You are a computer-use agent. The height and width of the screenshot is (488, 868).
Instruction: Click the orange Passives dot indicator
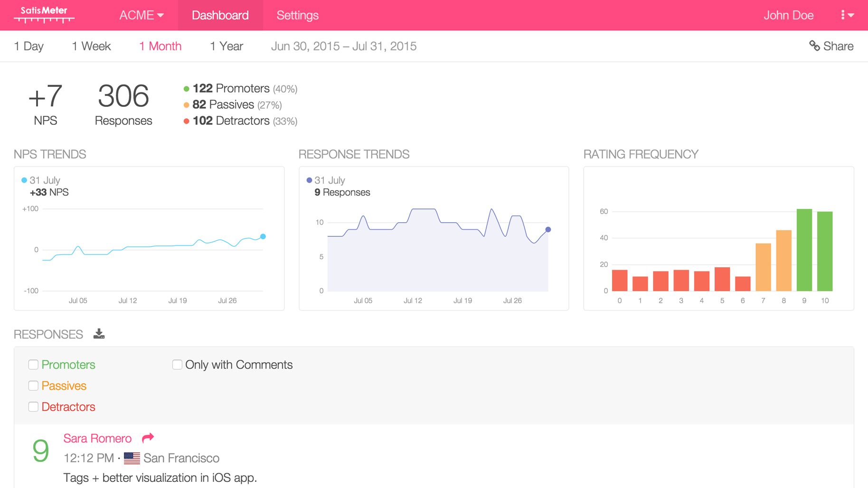coord(186,104)
